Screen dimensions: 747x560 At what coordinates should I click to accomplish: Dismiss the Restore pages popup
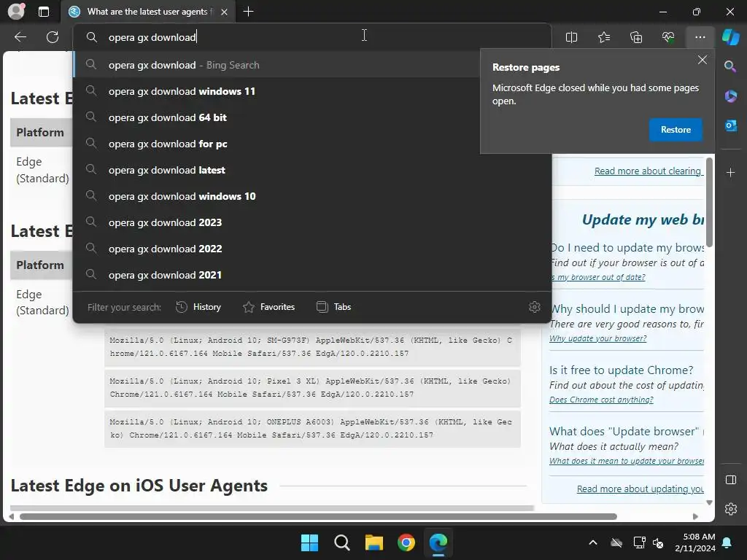[702, 60]
